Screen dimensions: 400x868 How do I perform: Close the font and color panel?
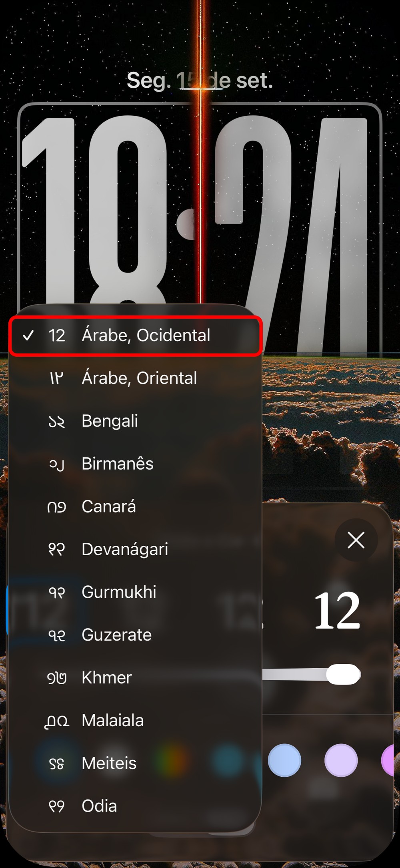pyautogui.click(x=356, y=540)
